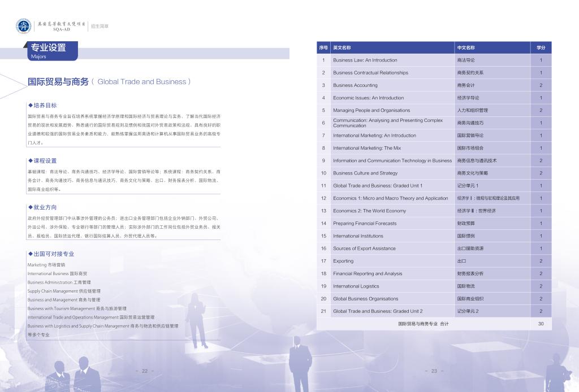The image size is (579, 392).
Task: Click the diamond bullet beside 培养目标
Action: tap(31, 106)
